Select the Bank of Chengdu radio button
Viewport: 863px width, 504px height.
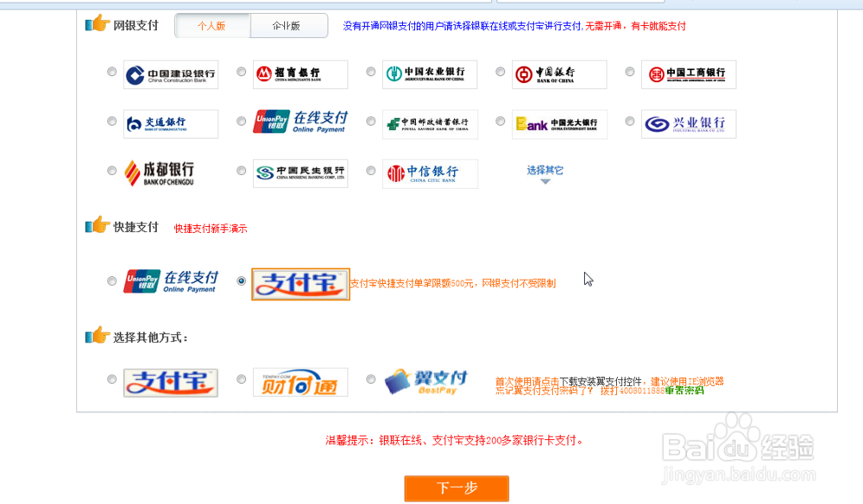[x=111, y=171]
